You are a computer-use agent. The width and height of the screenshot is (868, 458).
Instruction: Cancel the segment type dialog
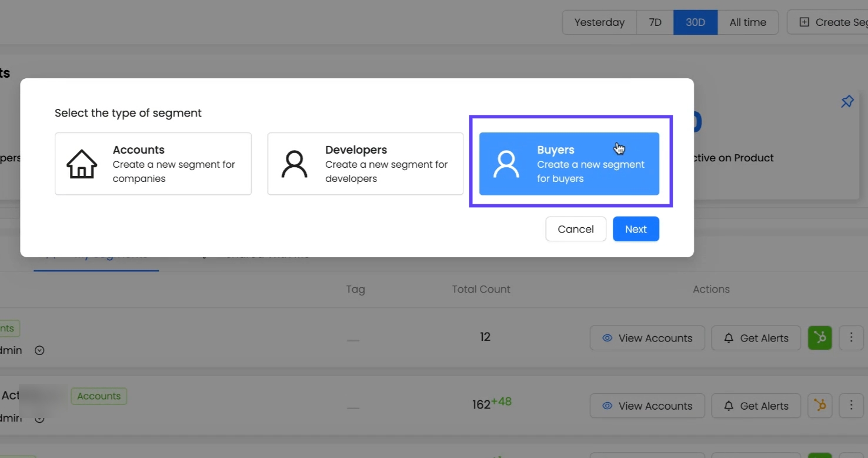click(575, 229)
